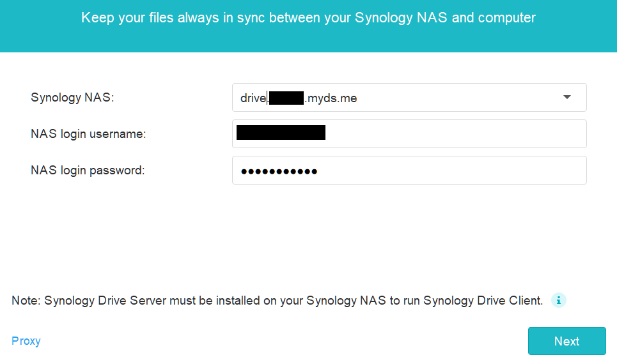The width and height of the screenshot is (617, 364).
Task: Click the redacted username text block
Action: (x=281, y=132)
